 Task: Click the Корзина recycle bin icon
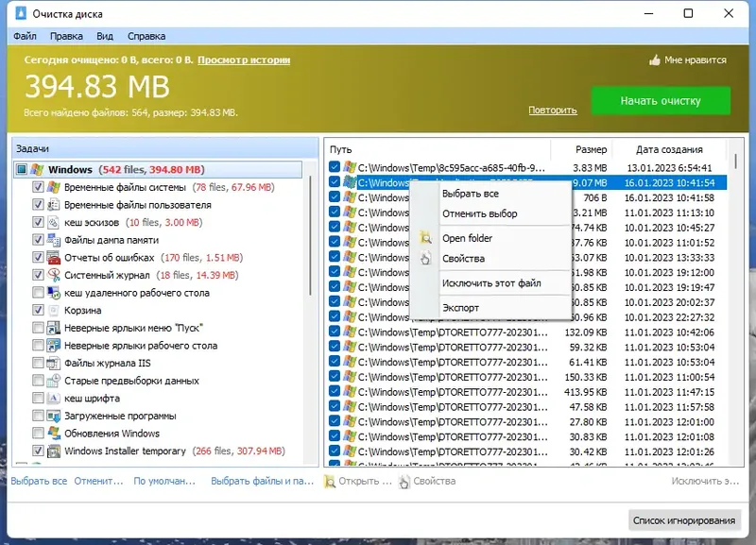click(54, 311)
